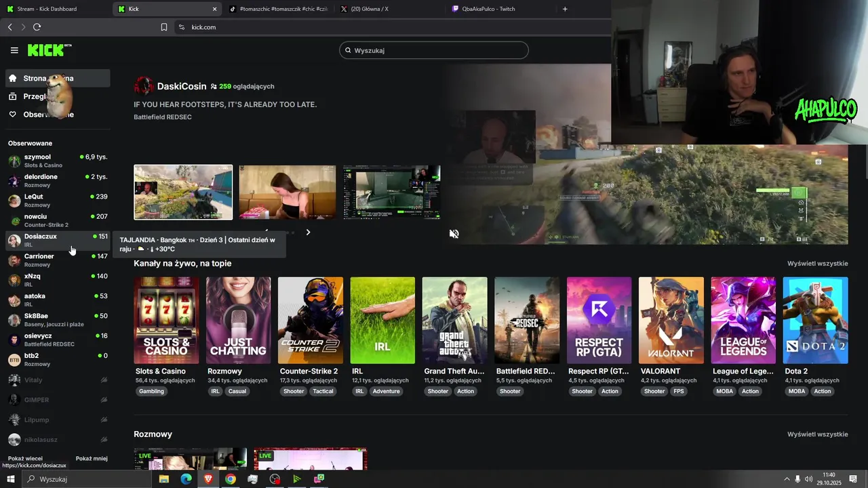
Task: Click FPS tag under VALORANT
Action: [x=678, y=391]
